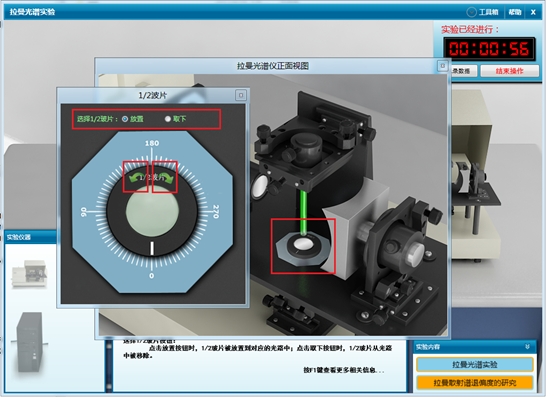Close the 拉曼光谱仪正面视图 window

pos(442,66)
